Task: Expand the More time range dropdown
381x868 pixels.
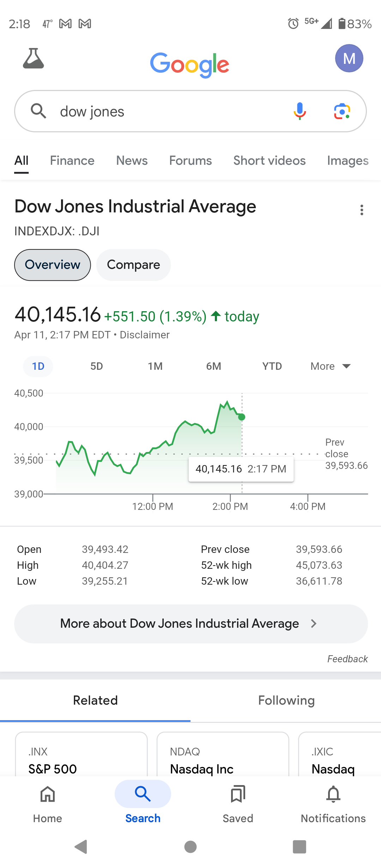Action: coord(331,366)
